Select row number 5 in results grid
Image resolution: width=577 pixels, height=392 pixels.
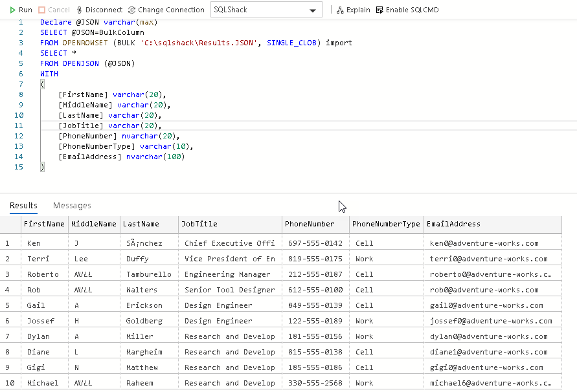pos(8,305)
